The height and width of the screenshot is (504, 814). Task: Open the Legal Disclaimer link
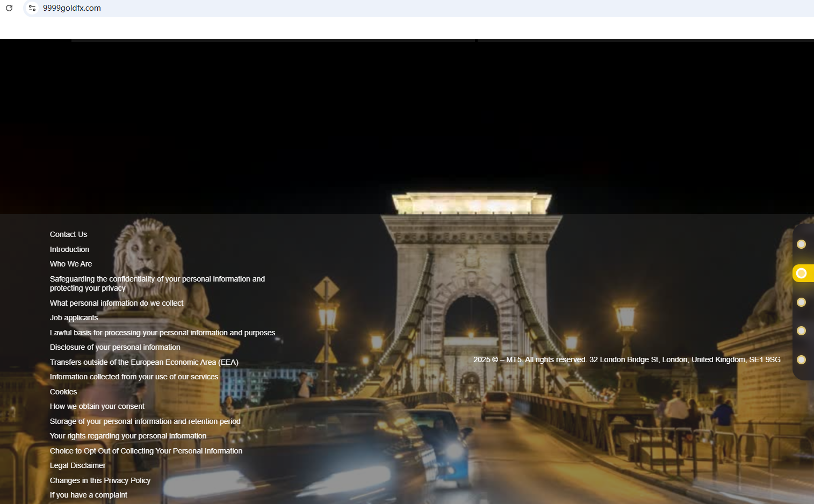[78, 465]
